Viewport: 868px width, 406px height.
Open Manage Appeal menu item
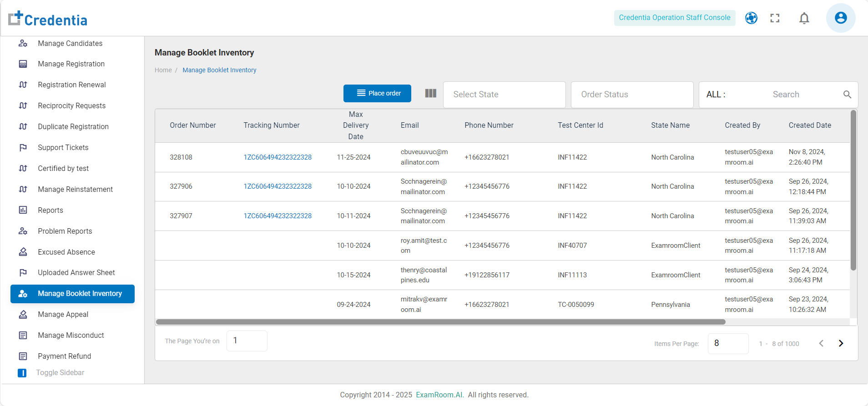pyautogui.click(x=63, y=315)
